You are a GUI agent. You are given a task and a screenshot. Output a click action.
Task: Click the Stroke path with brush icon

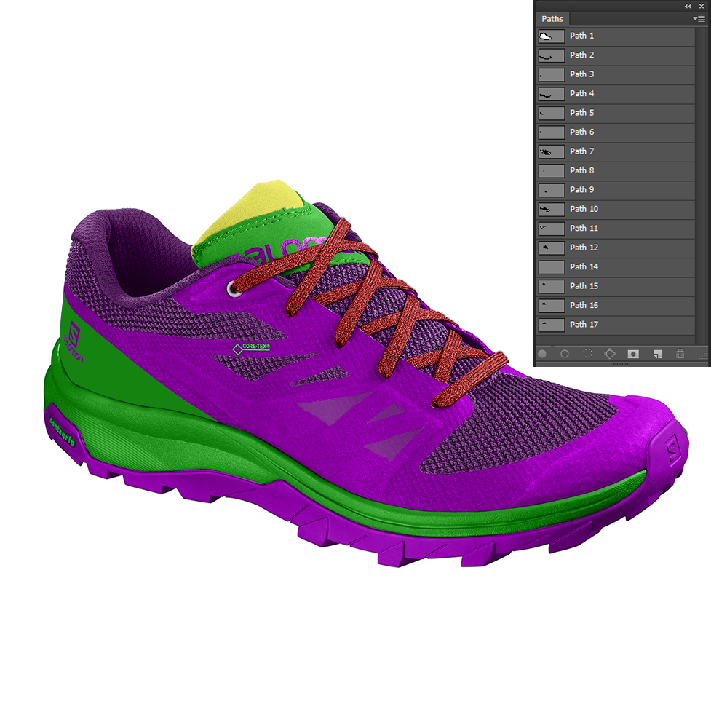pos(564,353)
